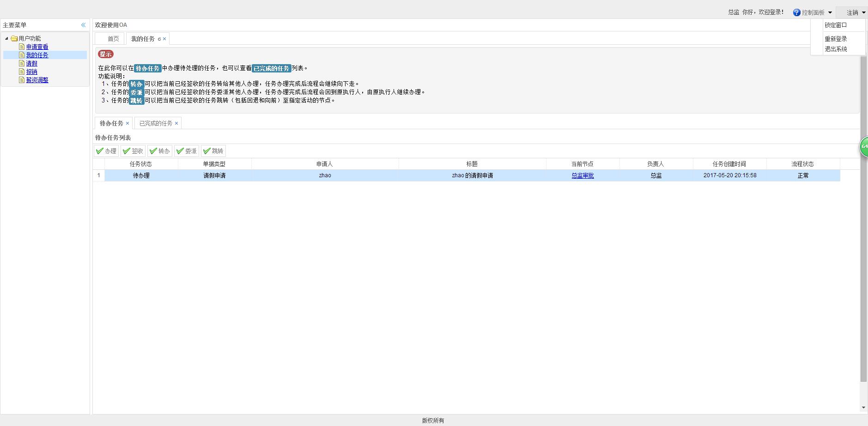Click the document icon beside 报销
The height and width of the screenshot is (426, 868).
click(22, 72)
